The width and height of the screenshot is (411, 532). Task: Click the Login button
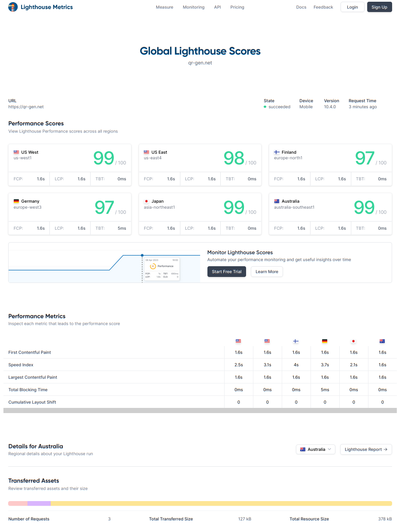(x=353, y=7)
